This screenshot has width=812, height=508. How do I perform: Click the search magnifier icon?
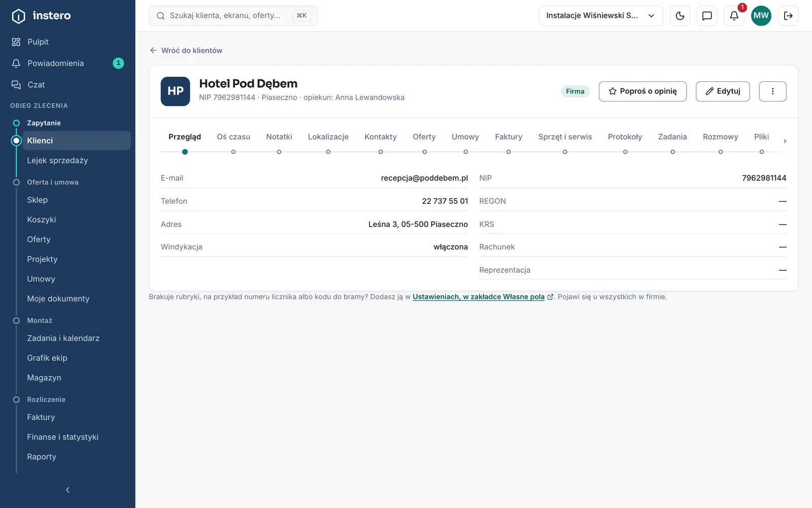[x=160, y=16]
